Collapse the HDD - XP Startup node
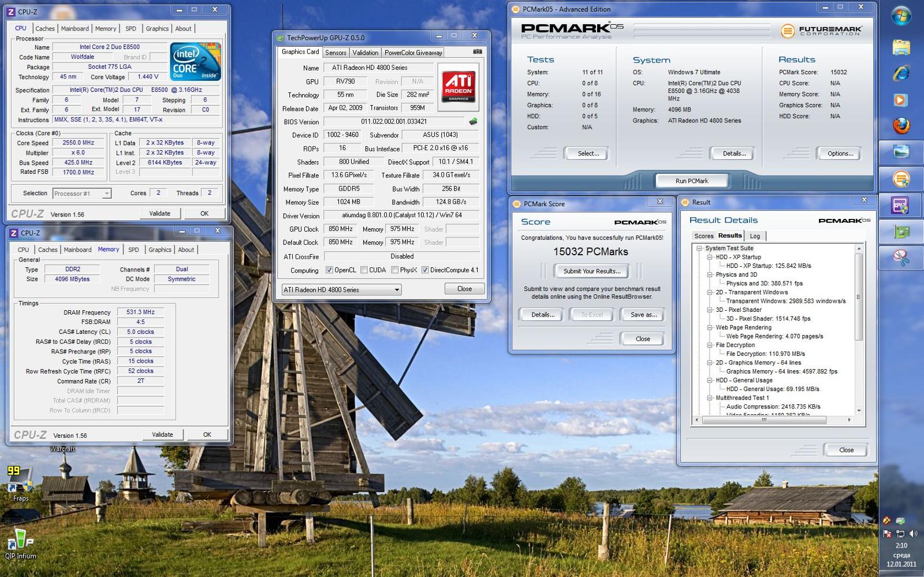 click(x=710, y=257)
